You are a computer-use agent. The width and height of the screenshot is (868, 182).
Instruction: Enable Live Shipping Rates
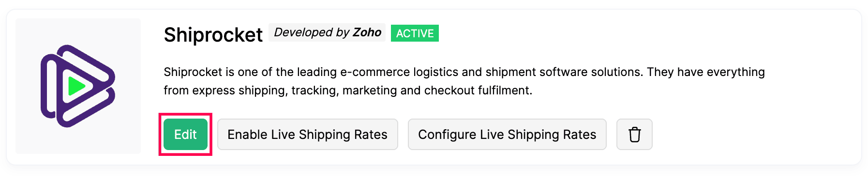click(308, 135)
